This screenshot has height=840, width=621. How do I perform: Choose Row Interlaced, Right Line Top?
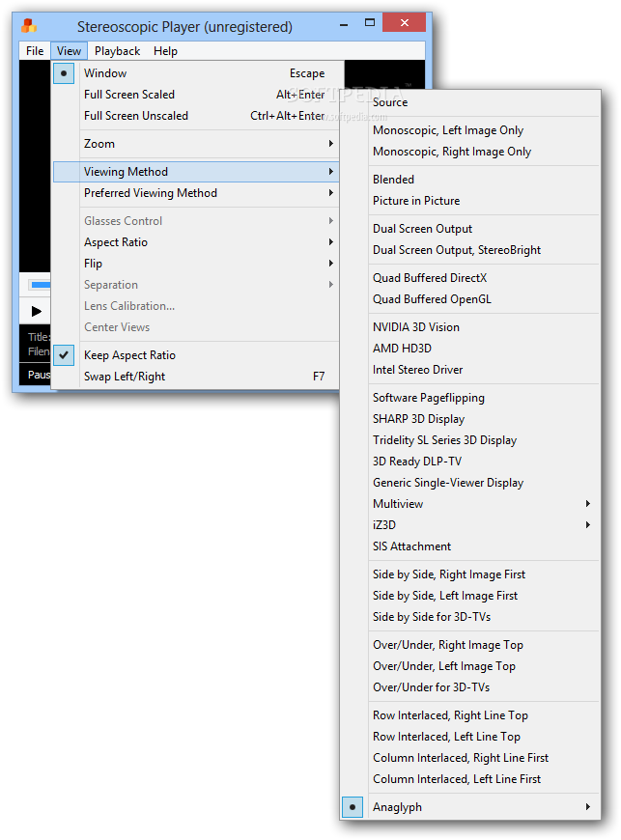pos(470,715)
